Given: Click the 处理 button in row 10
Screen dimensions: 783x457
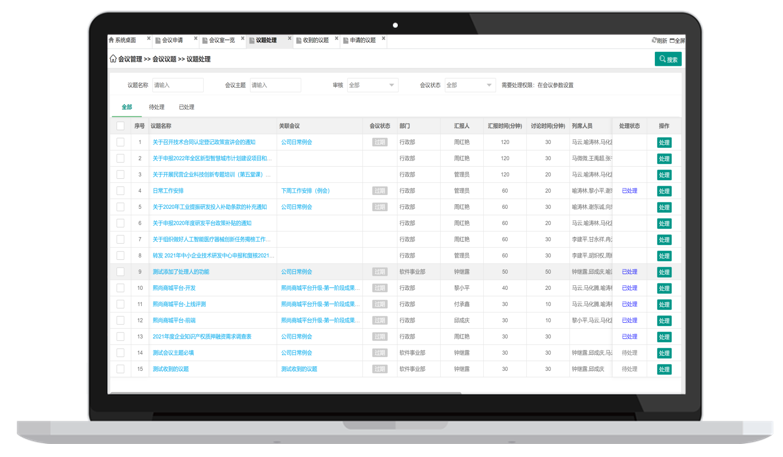Looking at the screenshot, I should click(x=664, y=289).
